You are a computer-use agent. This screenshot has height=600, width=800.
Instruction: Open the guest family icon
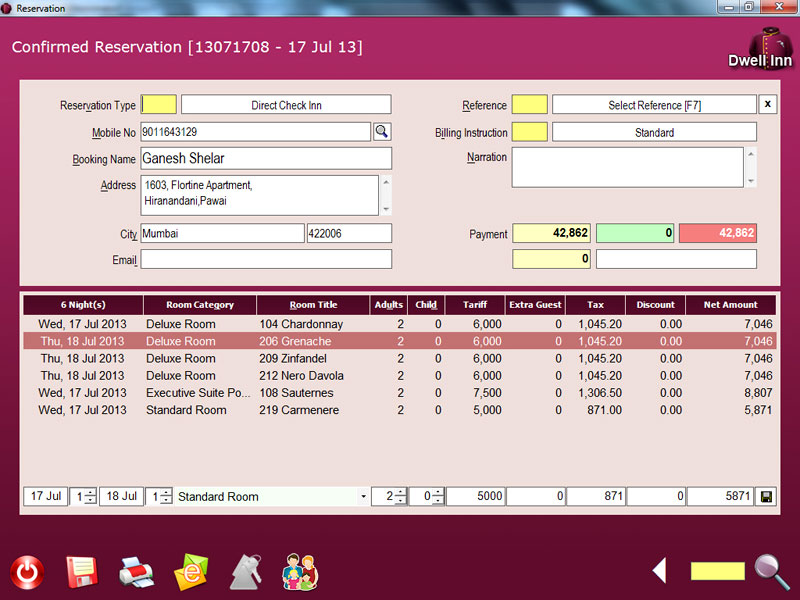point(298,572)
